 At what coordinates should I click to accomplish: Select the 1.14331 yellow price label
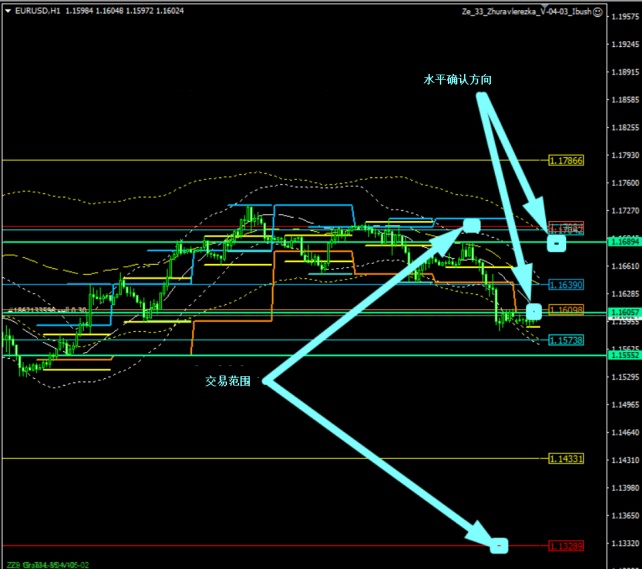566,458
